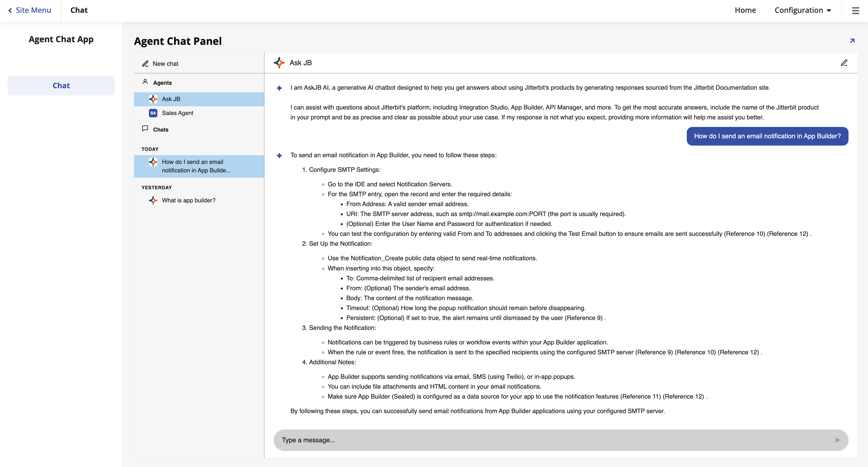This screenshot has height=467, width=868.
Task: Click the sparkle icon beside the AskJB intro message
Action: (279, 88)
